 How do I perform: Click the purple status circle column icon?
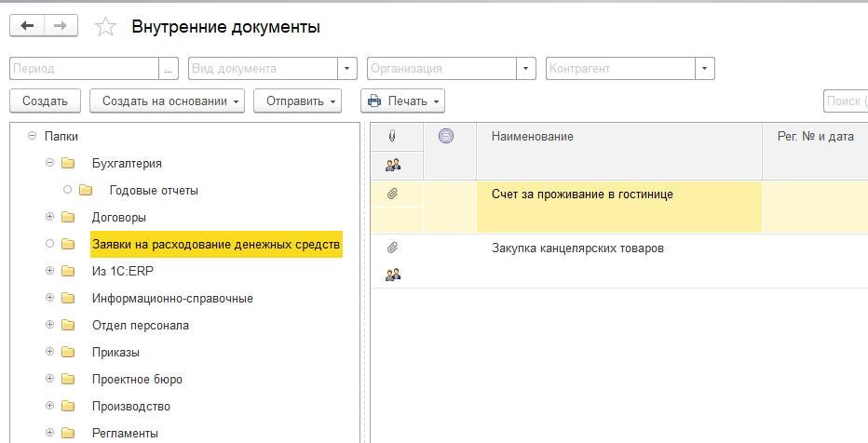(x=445, y=136)
